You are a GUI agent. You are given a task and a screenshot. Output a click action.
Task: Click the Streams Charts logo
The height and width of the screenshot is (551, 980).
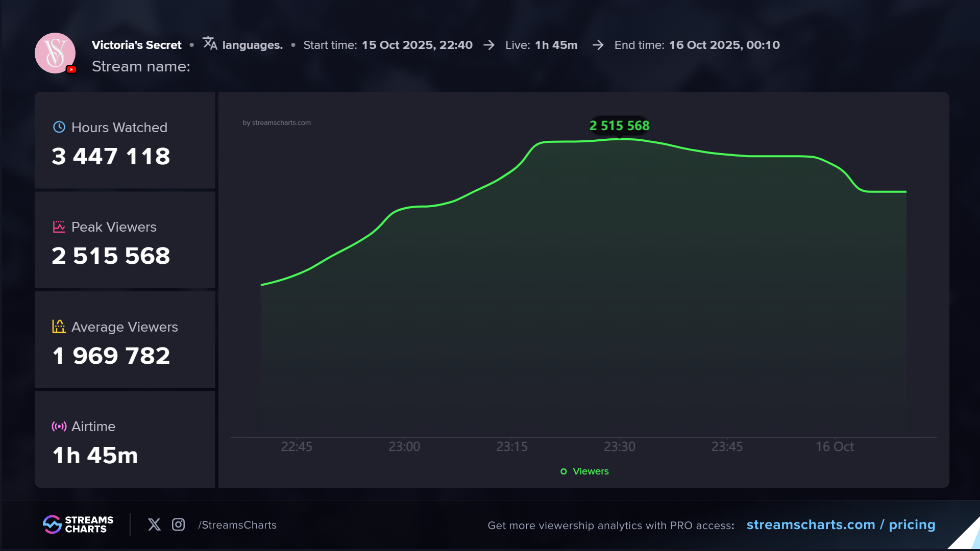click(x=78, y=524)
